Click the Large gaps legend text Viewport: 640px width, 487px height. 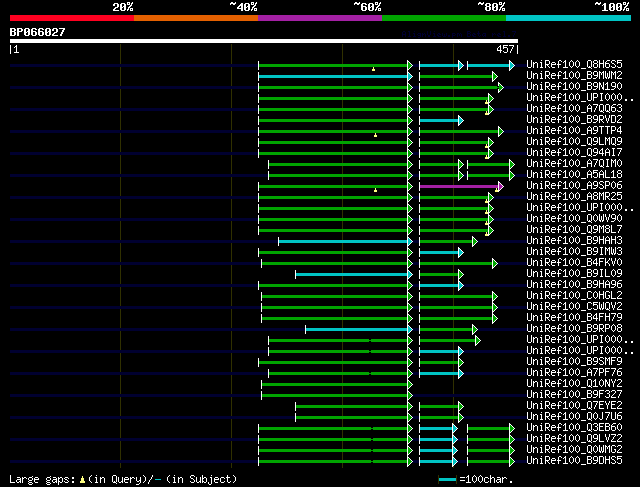click(123, 479)
